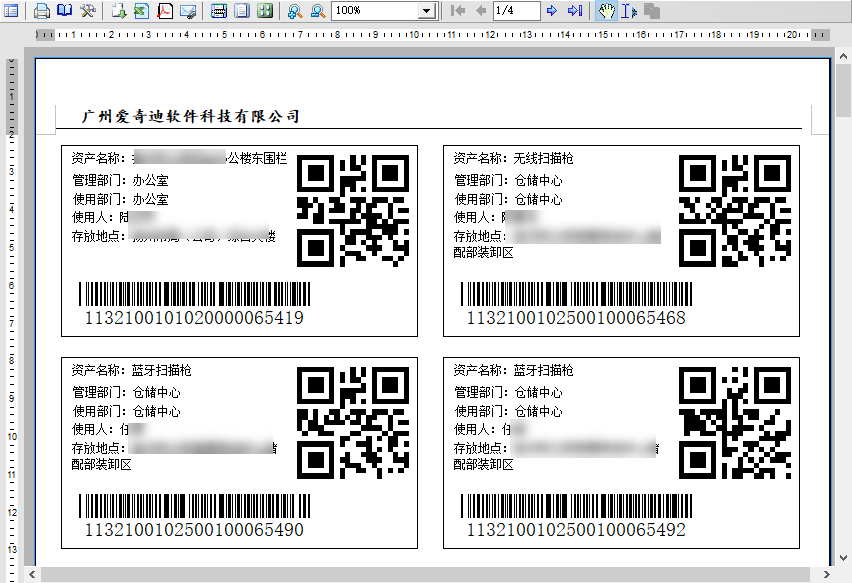Click the company name header text

[191, 116]
